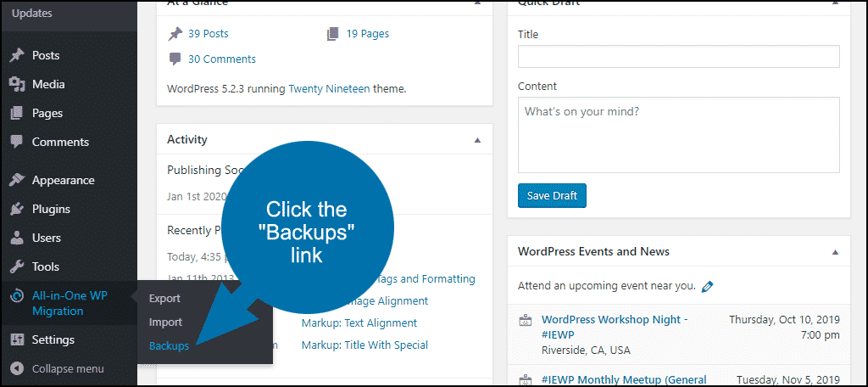Click the calendar icon beside #IEWP Monthly Meetup
The height and width of the screenshot is (387, 868).
pyautogui.click(x=524, y=380)
